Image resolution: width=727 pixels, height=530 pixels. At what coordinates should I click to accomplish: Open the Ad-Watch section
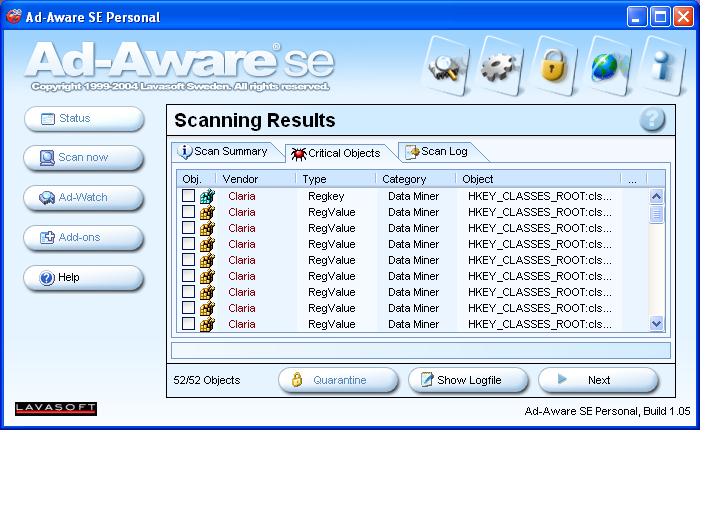(x=84, y=198)
